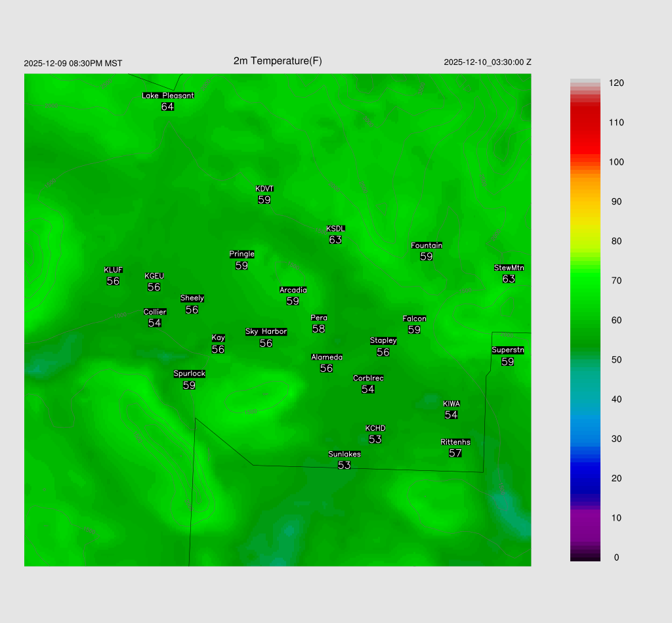Click the MST local timestamp text
Screen dimensions: 672x623
[x=73, y=64]
